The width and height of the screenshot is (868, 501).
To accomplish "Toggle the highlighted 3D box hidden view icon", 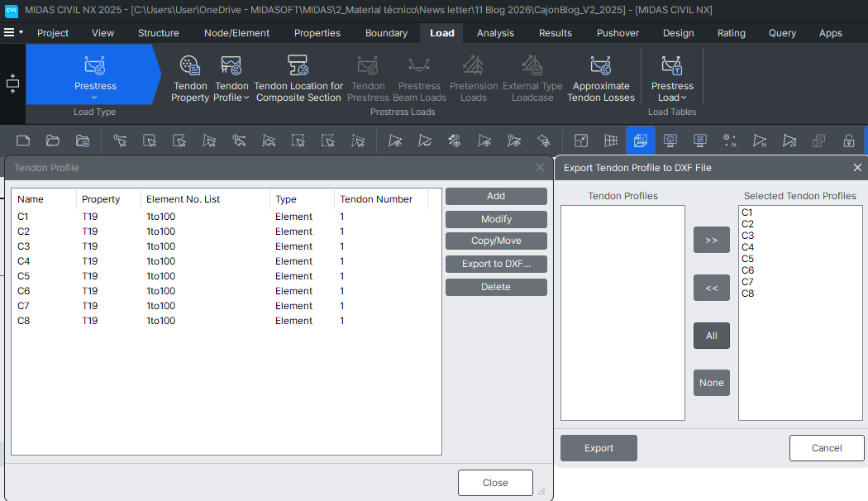I will (641, 141).
